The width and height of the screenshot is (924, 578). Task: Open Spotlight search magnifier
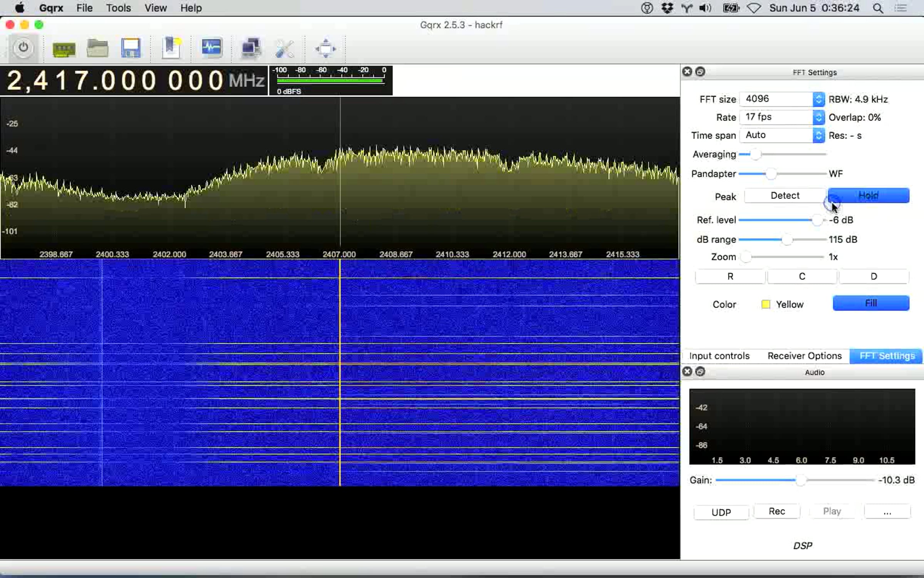878,8
